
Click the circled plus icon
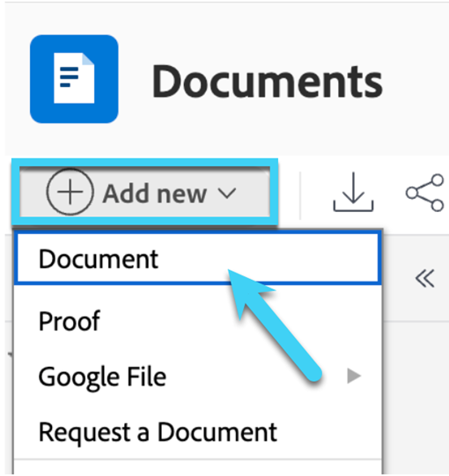pos(70,192)
